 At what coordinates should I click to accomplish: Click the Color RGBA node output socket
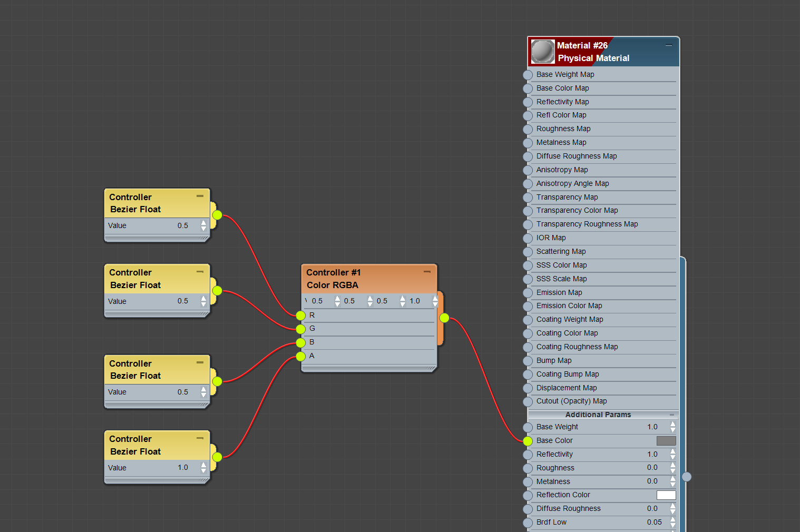coord(444,318)
